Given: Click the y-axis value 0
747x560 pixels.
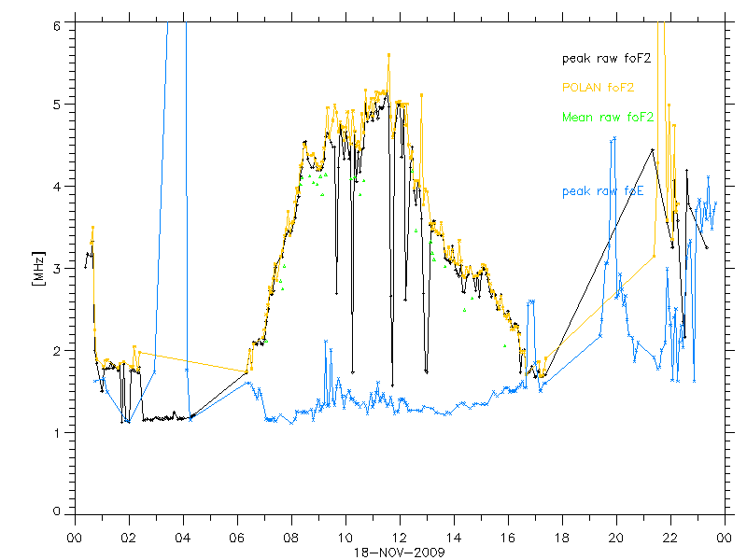Looking at the screenshot, I should click(57, 511).
